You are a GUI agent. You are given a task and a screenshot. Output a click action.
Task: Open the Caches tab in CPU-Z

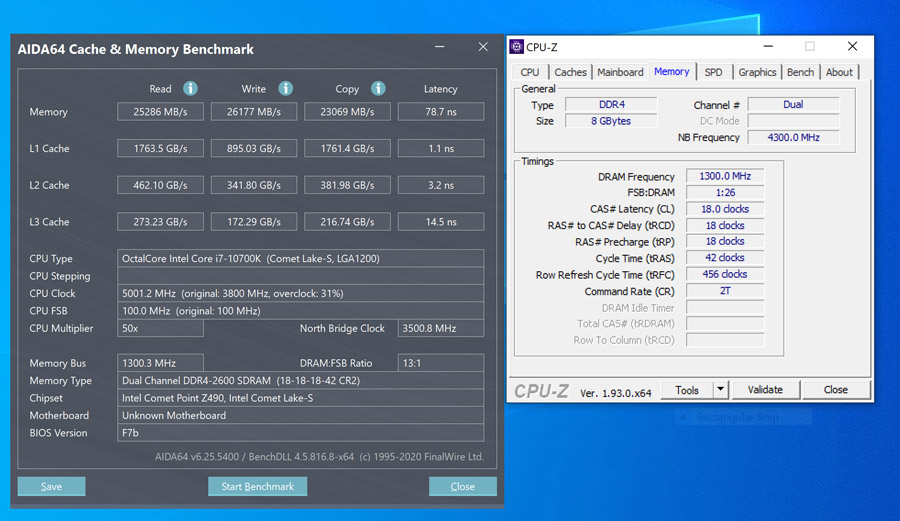click(x=570, y=72)
